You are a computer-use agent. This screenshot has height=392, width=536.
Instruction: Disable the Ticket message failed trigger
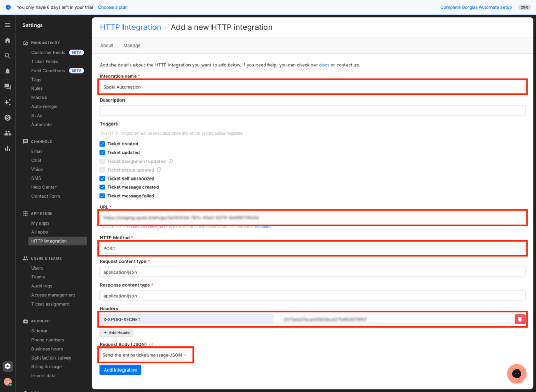coord(103,196)
